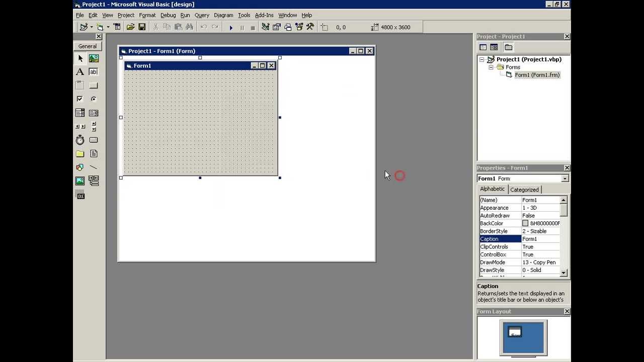Viewport: 644px width, 362px height.
Task: Click the Find binoculars icon
Action: [189, 27]
